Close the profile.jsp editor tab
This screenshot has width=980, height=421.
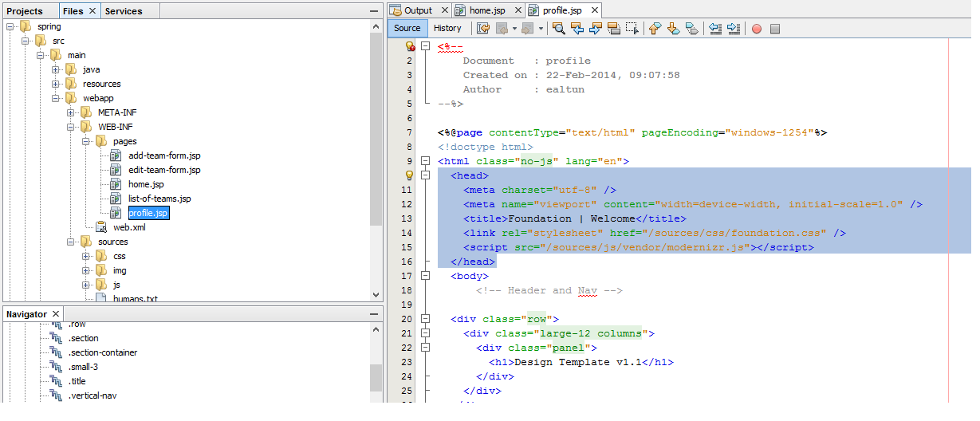595,10
